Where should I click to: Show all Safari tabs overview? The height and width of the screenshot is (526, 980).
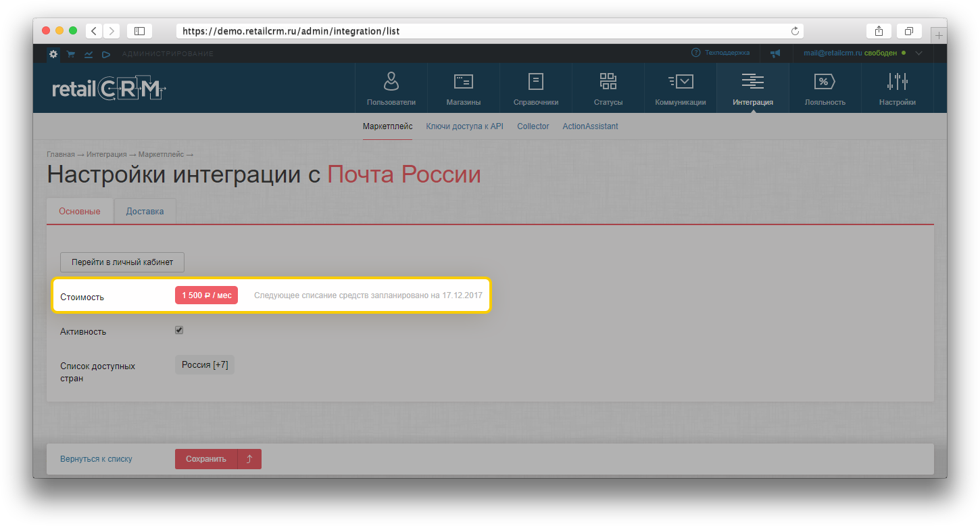(x=909, y=30)
